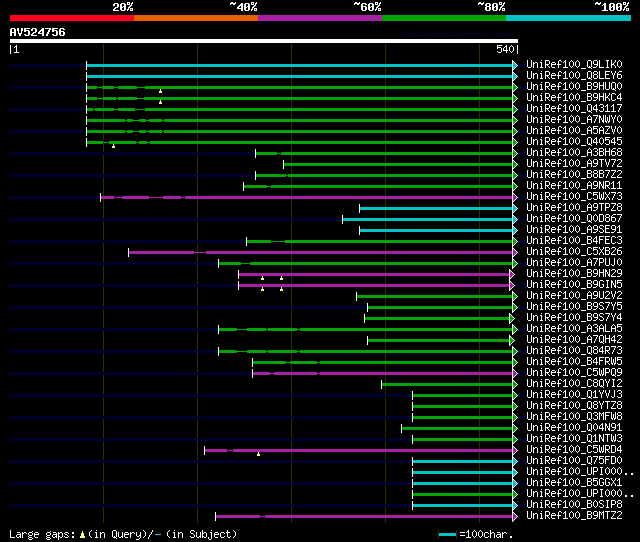640x542 pixels.
Task: Click the yellow query gap marker under Q40545
Action: [113, 146]
